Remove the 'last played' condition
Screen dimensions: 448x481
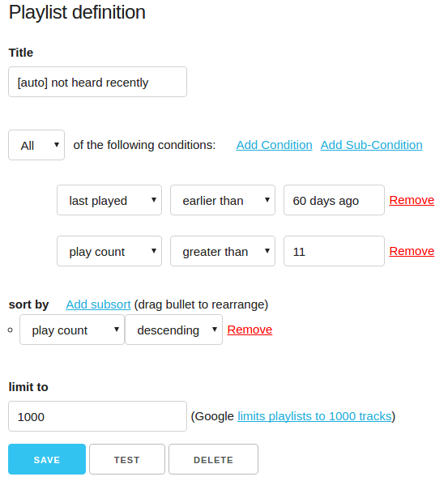click(x=412, y=200)
